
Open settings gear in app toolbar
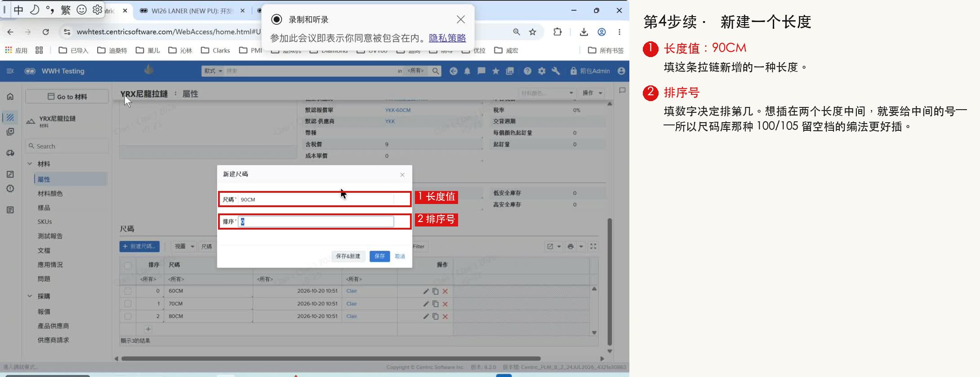tap(542, 71)
